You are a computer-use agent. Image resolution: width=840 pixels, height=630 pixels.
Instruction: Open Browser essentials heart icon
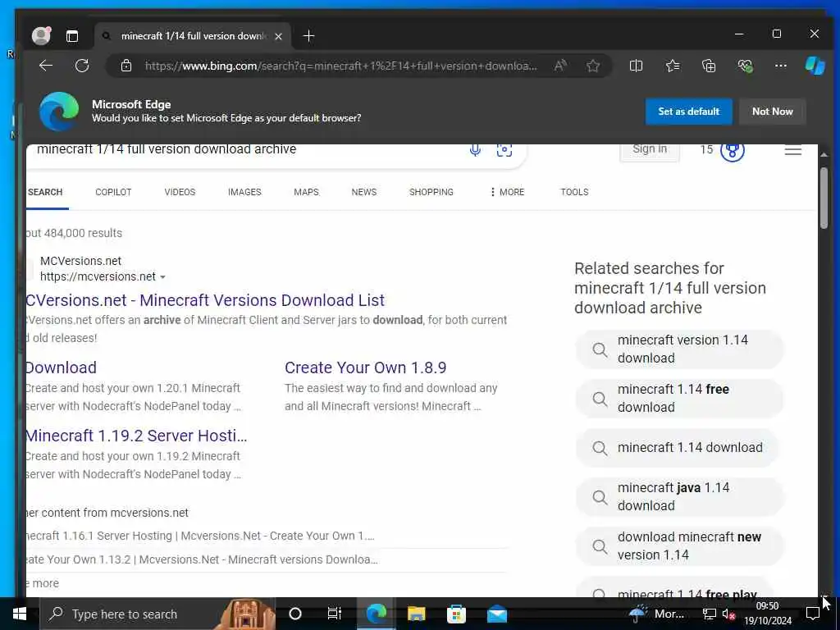point(745,66)
